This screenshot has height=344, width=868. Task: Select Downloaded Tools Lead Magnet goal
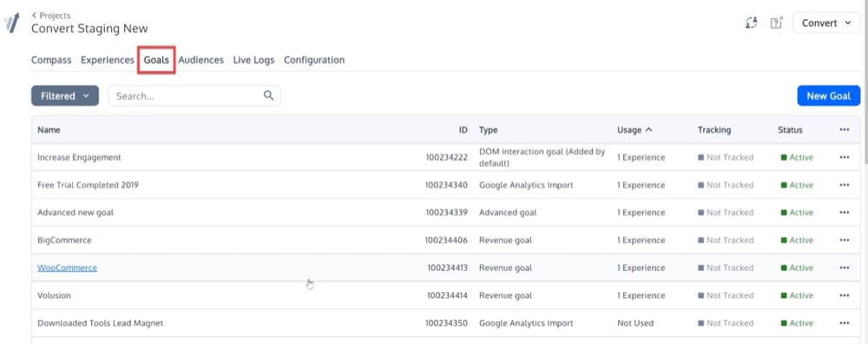[100, 323]
